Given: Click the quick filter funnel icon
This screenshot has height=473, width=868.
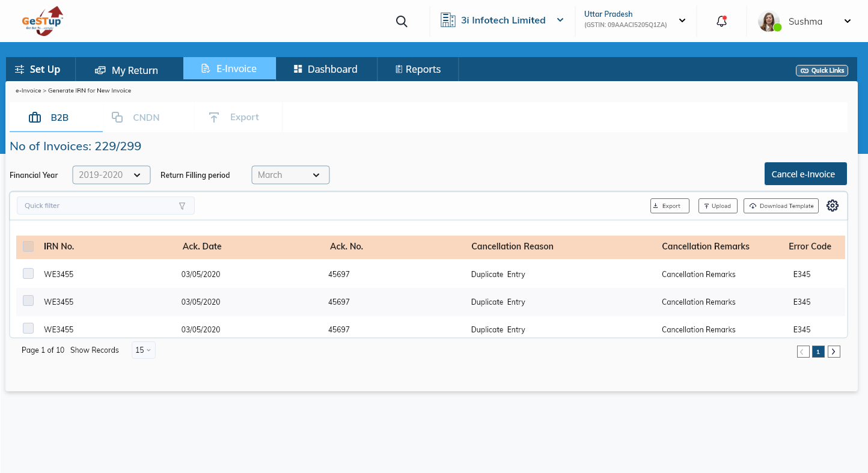Looking at the screenshot, I should tap(182, 206).
